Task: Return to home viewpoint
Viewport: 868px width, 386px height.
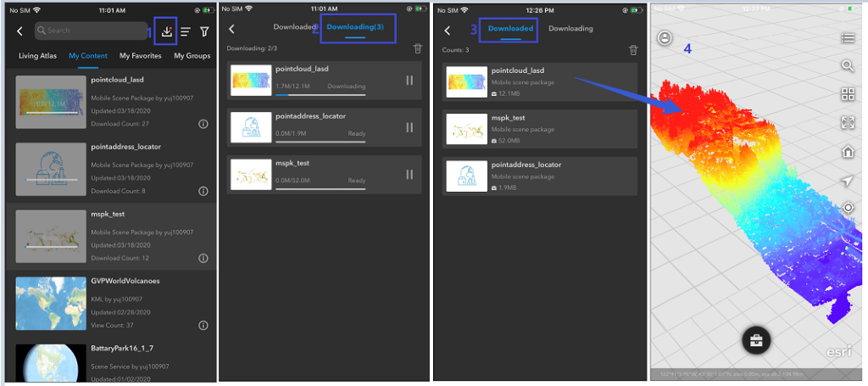Action: click(848, 151)
